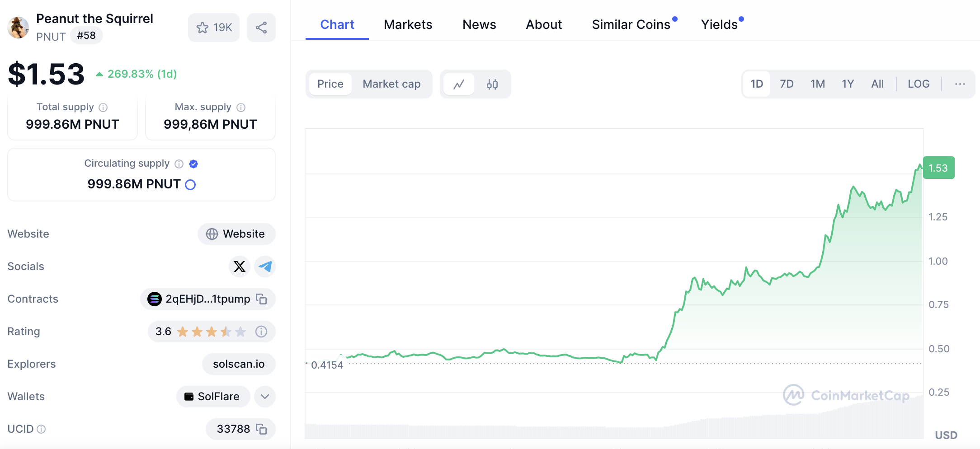Select the 7D chart time range
The width and height of the screenshot is (980, 449).
click(787, 84)
